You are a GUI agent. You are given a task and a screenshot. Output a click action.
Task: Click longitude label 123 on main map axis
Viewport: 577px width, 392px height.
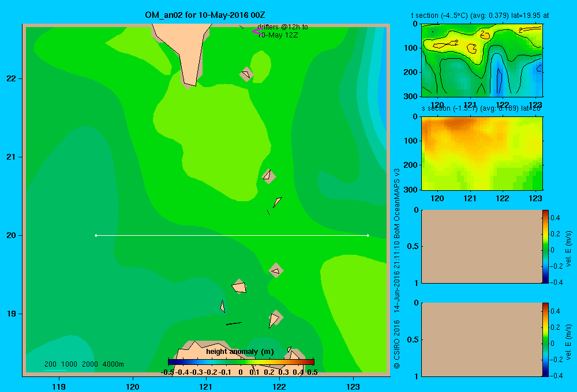pos(353,386)
